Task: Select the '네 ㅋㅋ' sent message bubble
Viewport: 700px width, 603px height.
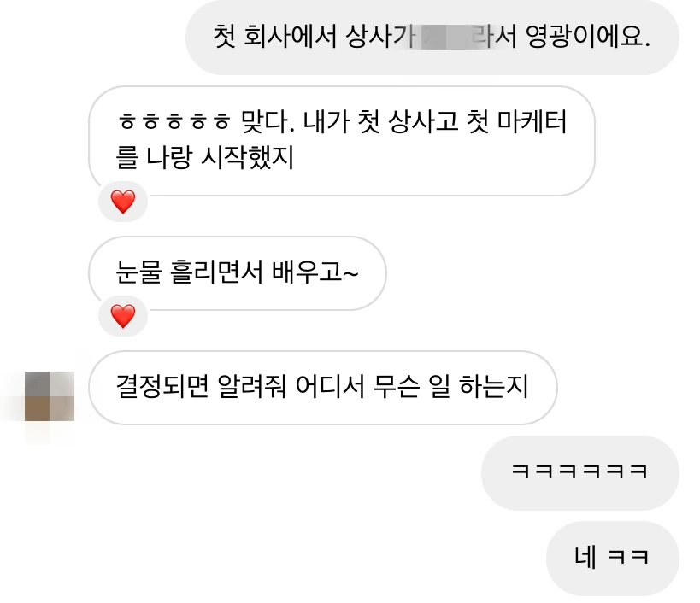Action: (x=613, y=558)
